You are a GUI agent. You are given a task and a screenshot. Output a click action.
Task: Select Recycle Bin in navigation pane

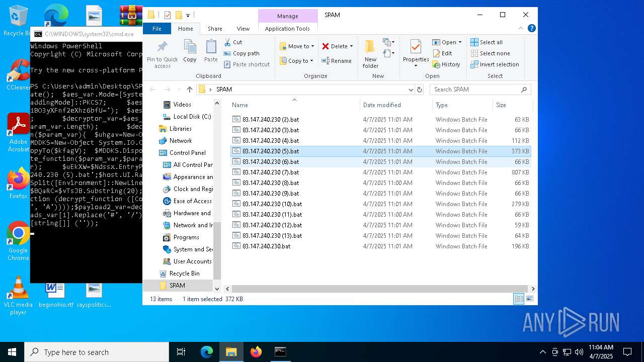tap(179, 274)
